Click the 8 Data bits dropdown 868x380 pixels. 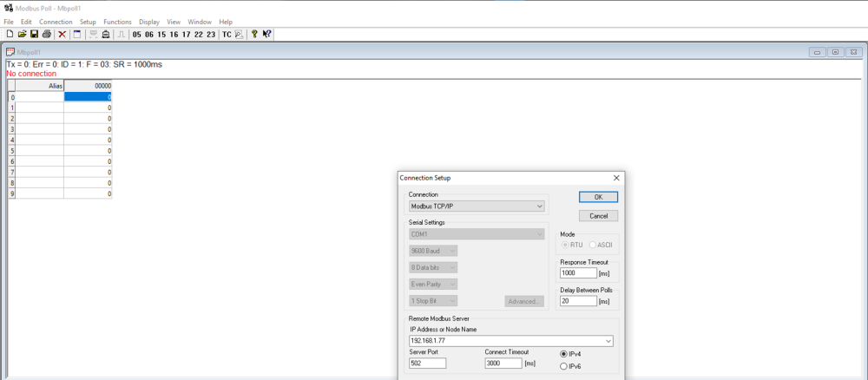(433, 268)
